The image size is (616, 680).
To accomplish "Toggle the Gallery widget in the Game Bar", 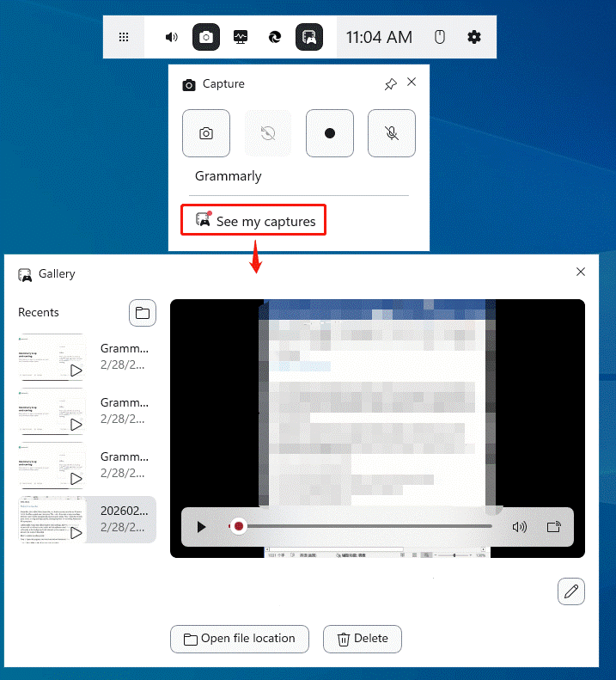I will pyautogui.click(x=309, y=37).
